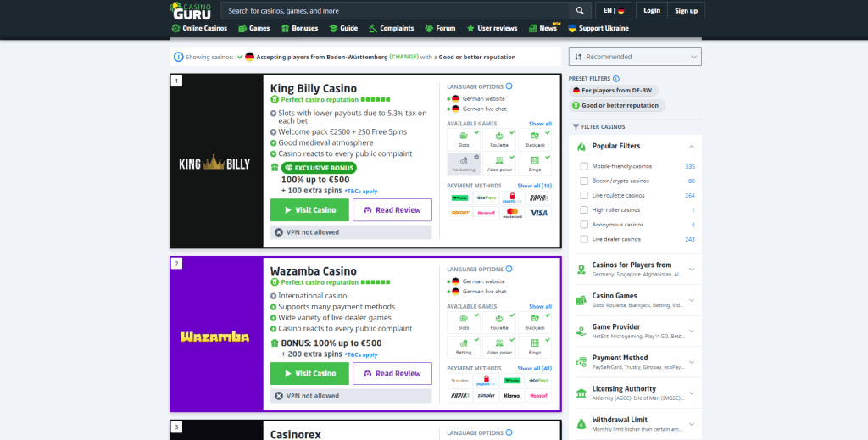Click the Casino Guru logo
This screenshot has width=868, height=440.
click(x=191, y=10)
